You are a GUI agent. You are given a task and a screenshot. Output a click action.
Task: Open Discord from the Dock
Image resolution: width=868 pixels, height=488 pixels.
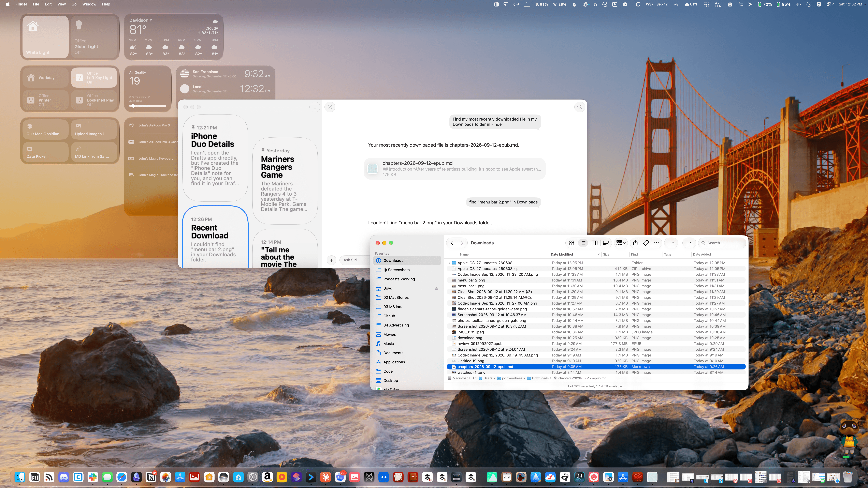pos(64,477)
